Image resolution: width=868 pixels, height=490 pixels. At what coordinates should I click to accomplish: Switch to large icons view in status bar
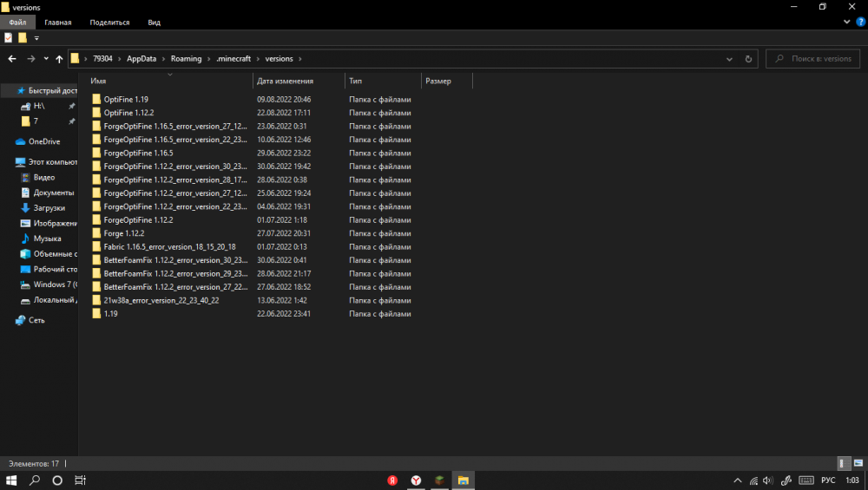click(x=858, y=463)
